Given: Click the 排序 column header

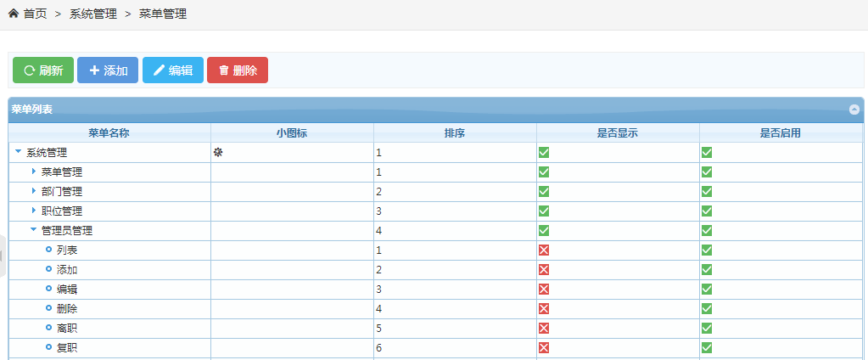Looking at the screenshot, I should click(455, 133).
